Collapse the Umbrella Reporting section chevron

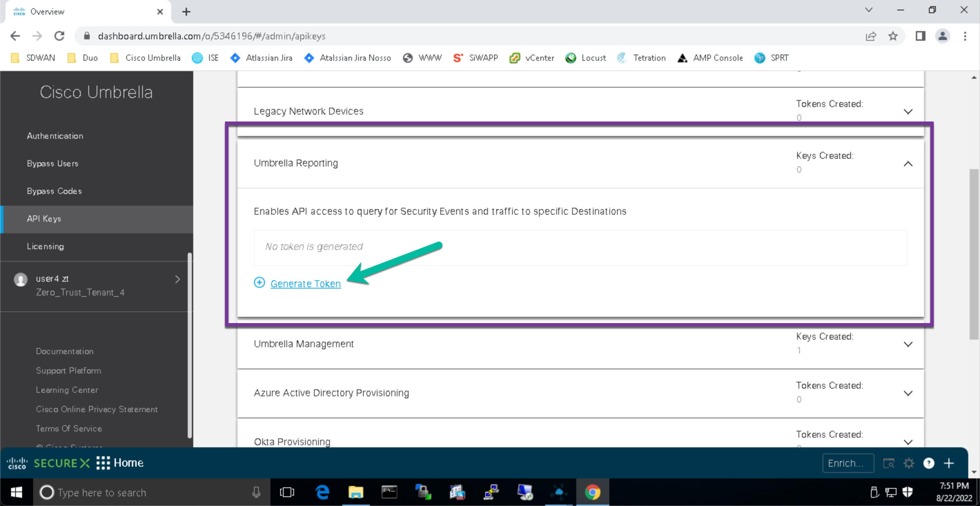pyautogui.click(x=909, y=164)
